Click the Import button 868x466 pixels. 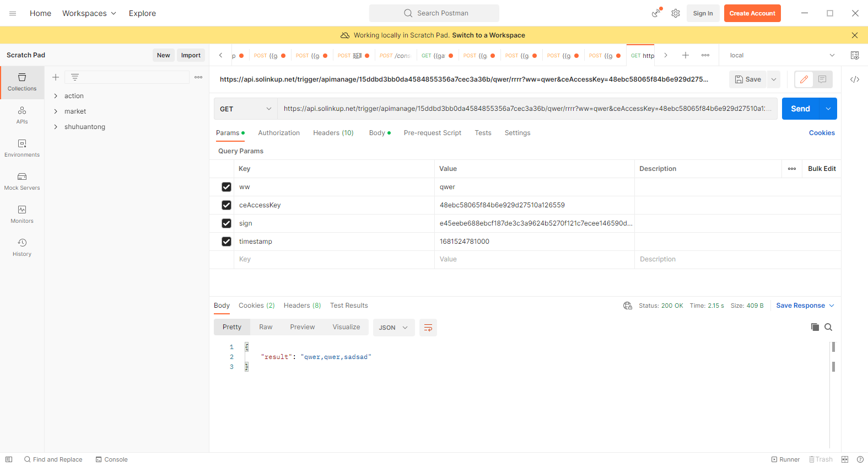pos(191,55)
